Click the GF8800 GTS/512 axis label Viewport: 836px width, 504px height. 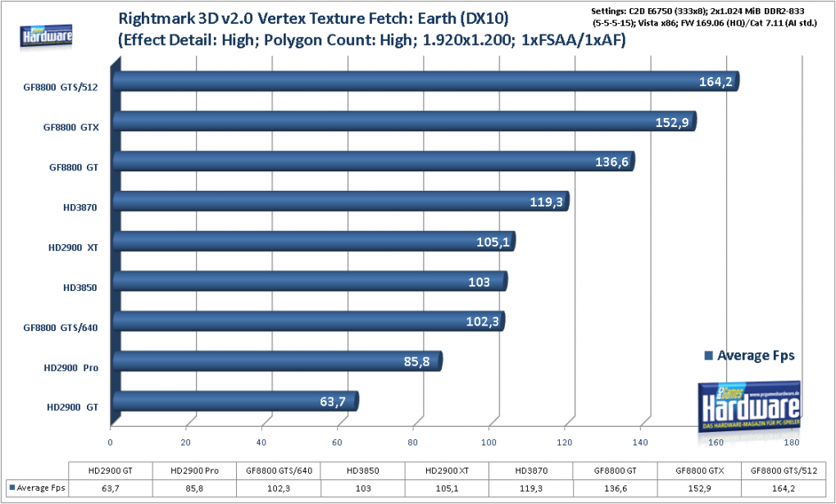[61, 88]
